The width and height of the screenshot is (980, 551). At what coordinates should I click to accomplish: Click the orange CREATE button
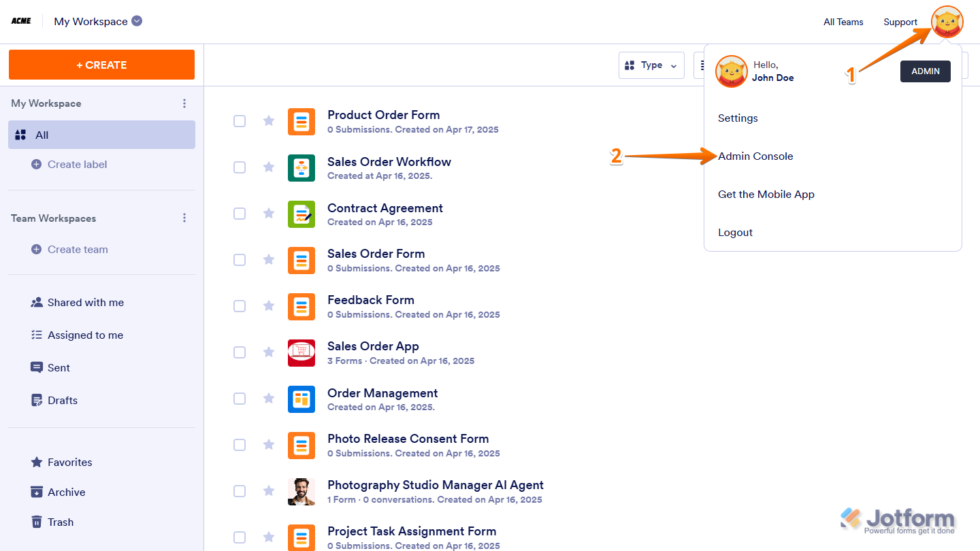pos(101,65)
